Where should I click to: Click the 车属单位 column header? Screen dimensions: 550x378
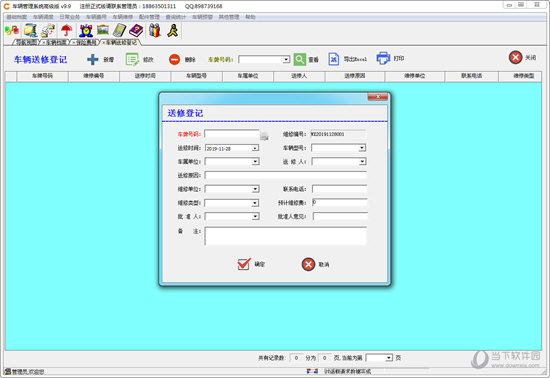click(x=248, y=76)
